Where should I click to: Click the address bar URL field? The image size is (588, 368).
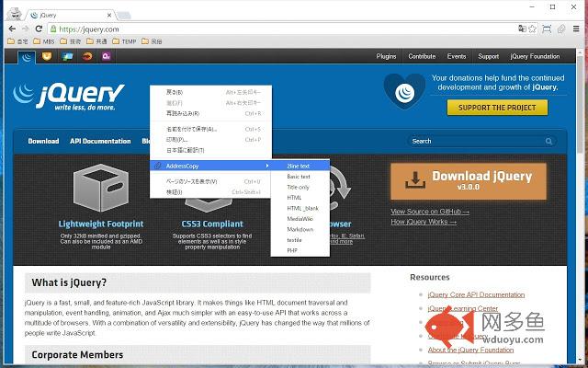tap(281, 29)
